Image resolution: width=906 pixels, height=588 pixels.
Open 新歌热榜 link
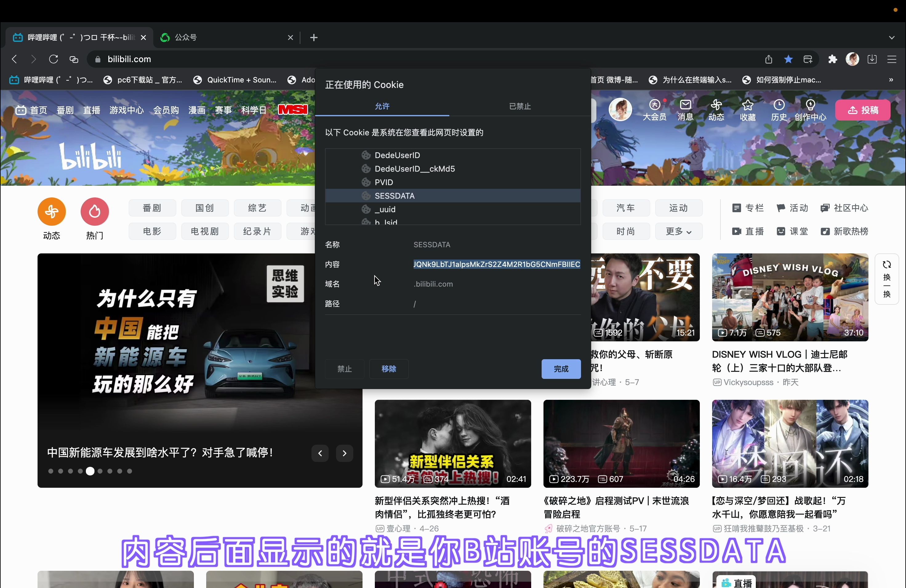coord(844,231)
